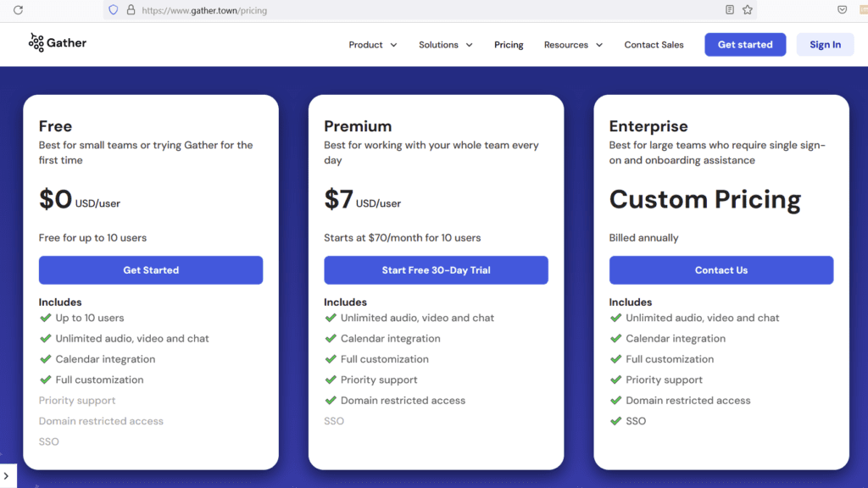Click Contact Us on Enterprise plan
The height and width of the screenshot is (488, 868).
click(721, 270)
